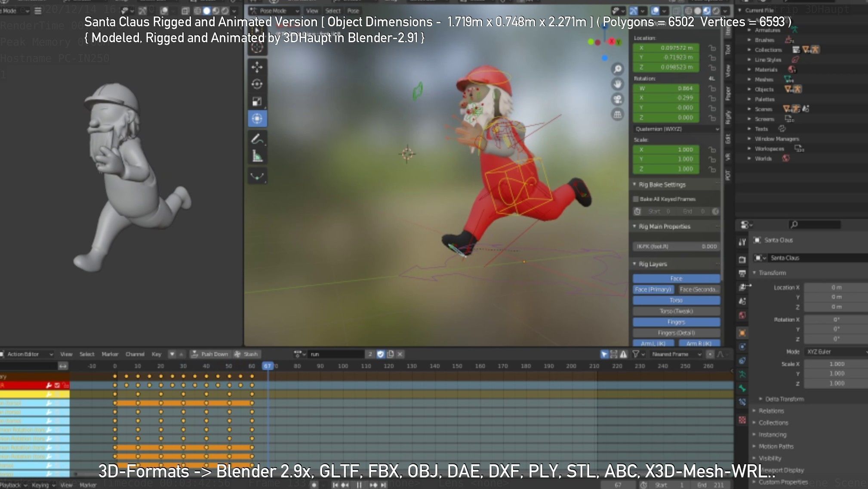Image resolution: width=868 pixels, height=489 pixels.
Task: Open the Output properties tab icon
Action: (742, 273)
